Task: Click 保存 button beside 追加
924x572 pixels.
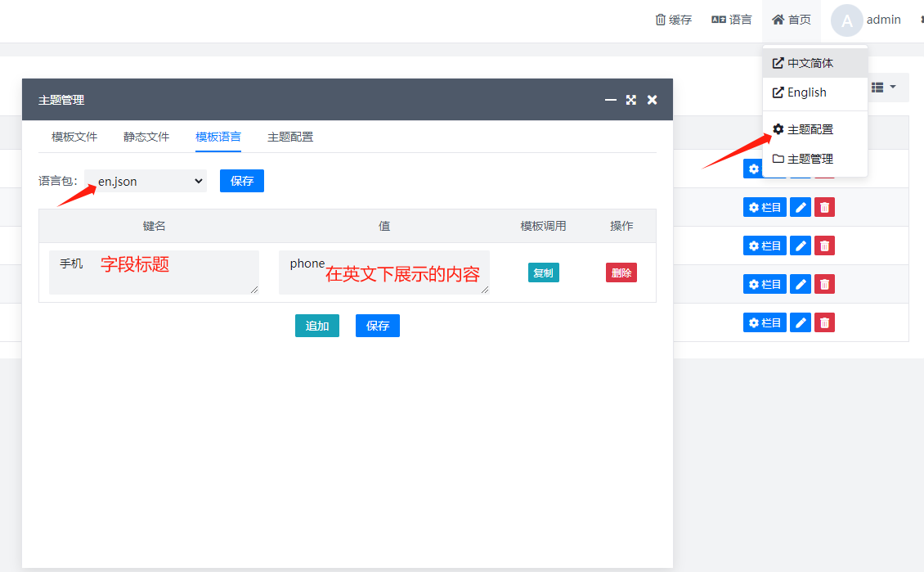Action: tap(378, 326)
